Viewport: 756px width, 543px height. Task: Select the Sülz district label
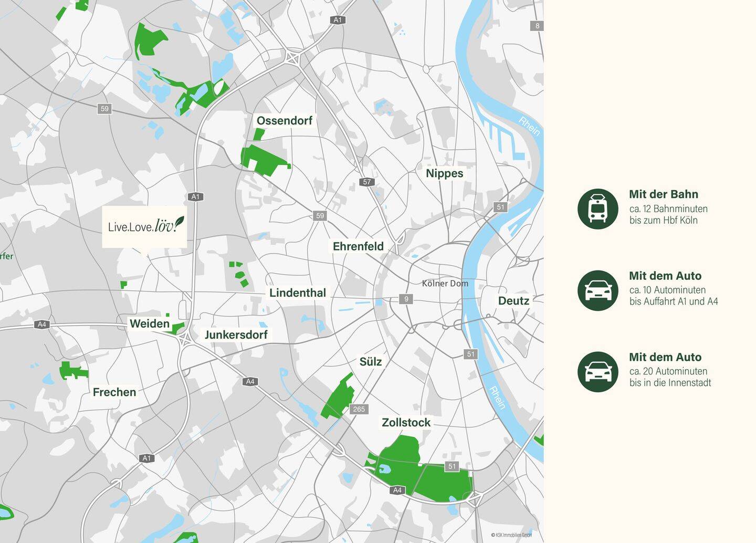(371, 362)
